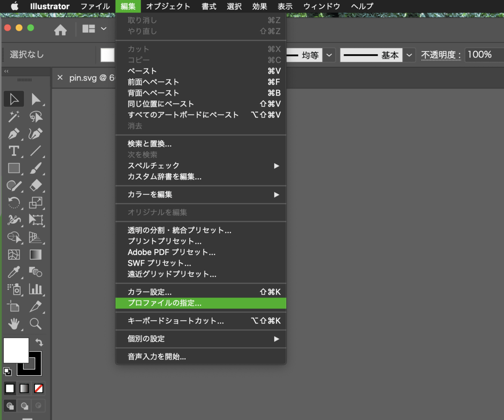Image resolution: width=504 pixels, height=420 pixels.
Task: Select the Selection tool
Action: point(13,99)
